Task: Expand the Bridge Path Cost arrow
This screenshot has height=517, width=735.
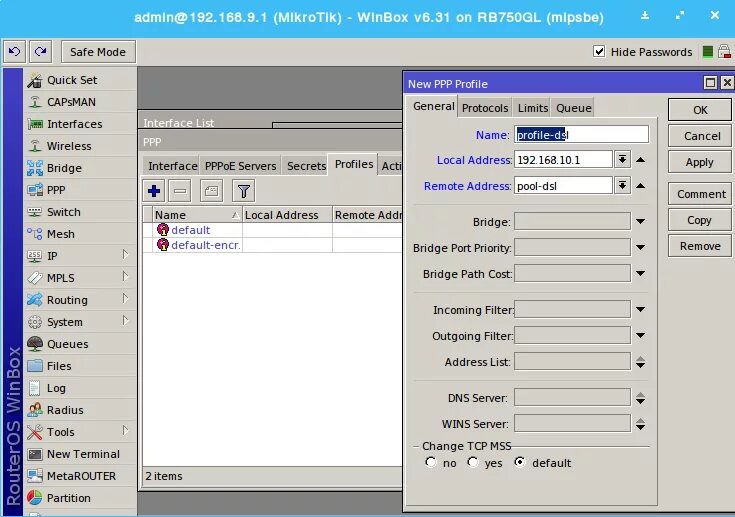Action: pyautogui.click(x=640, y=274)
